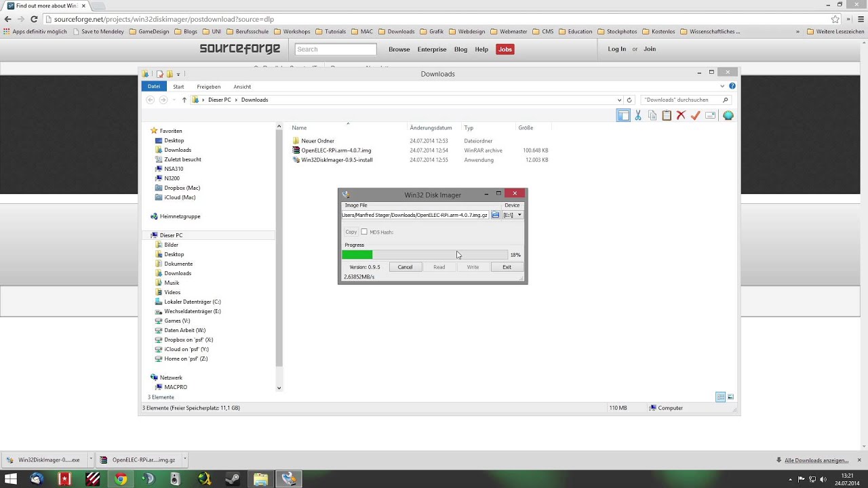This screenshot has height=488, width=868.
Task: Click the envelope-style Rename icon in Explorer
Action: click(710, 116)
